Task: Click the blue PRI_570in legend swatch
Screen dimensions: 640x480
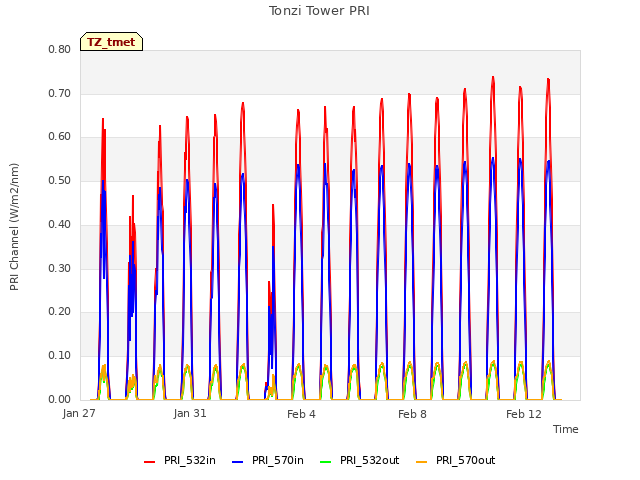Action: coord(238,462)
